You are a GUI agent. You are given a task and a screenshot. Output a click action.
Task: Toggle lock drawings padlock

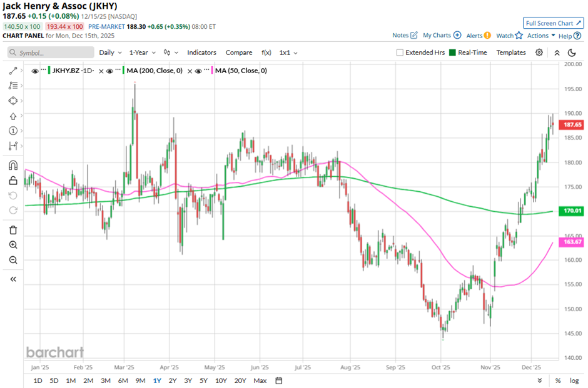[x=13, y=181]
